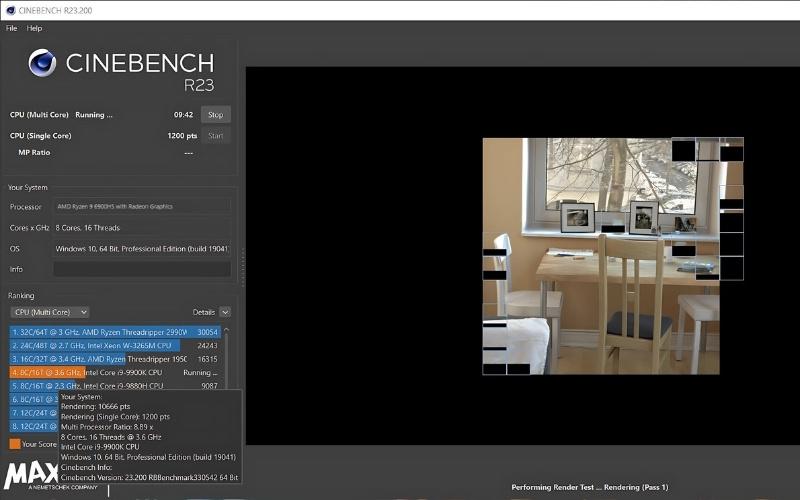Click the Cinebench Version 23.200 tooltip line
The height and width of the screenshot is (500, 800).
tap(149, 478)
